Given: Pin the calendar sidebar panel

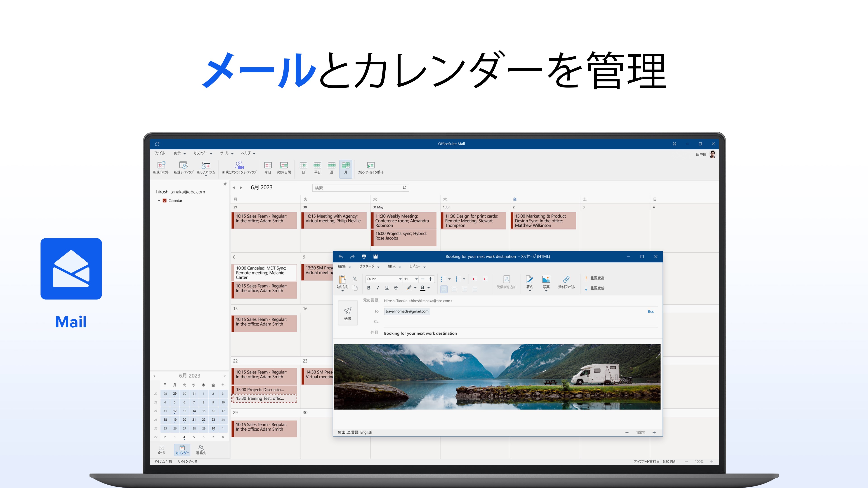Looking at the screenshot, I should click(225, 184).
